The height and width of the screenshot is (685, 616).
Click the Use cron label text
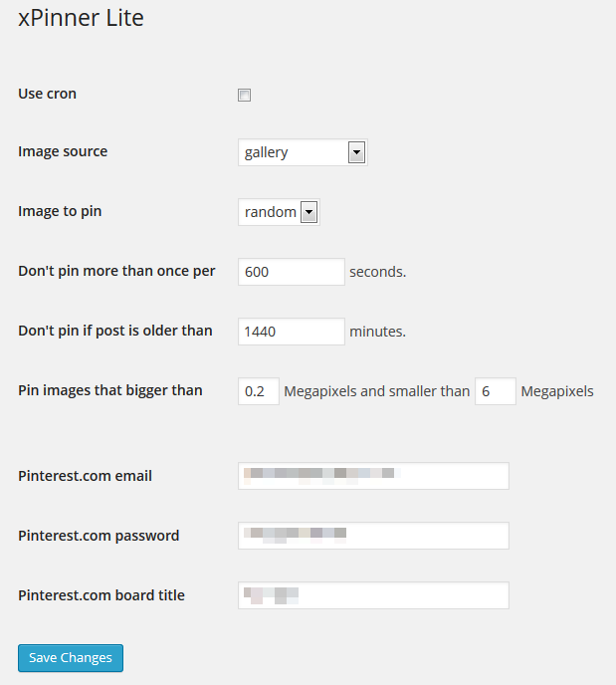click(x=47, y=94)
